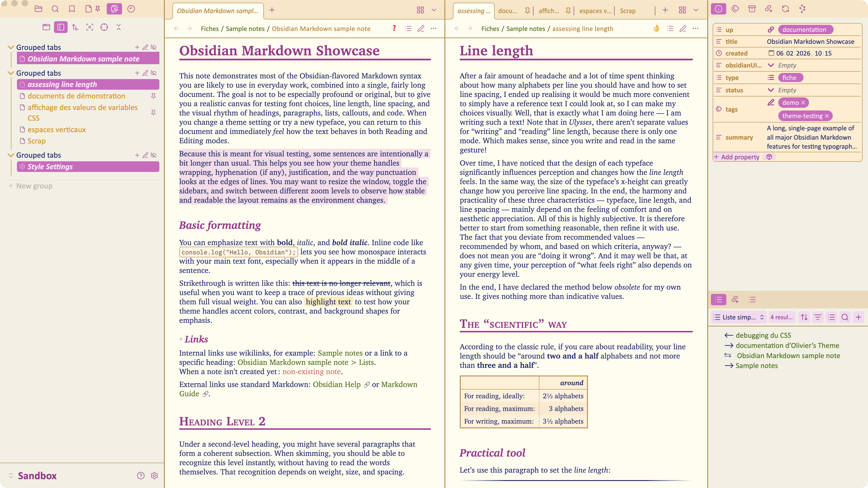Hide the first Grouped tabs group

(x=154, y=47)
